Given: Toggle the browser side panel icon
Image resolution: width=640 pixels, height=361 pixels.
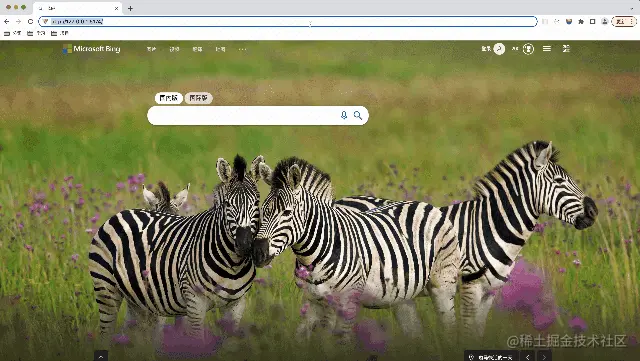Looking at the screenshot, I should coord(593,22).
